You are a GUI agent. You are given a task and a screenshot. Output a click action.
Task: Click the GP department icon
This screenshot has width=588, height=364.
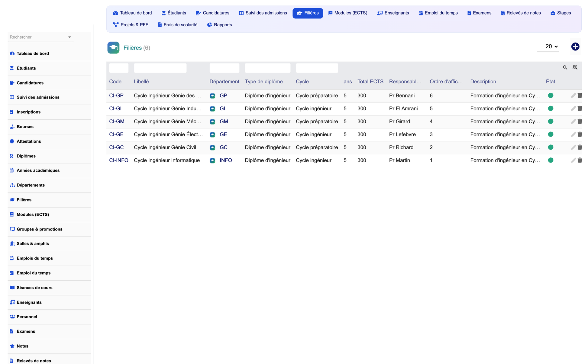[212, 96]
